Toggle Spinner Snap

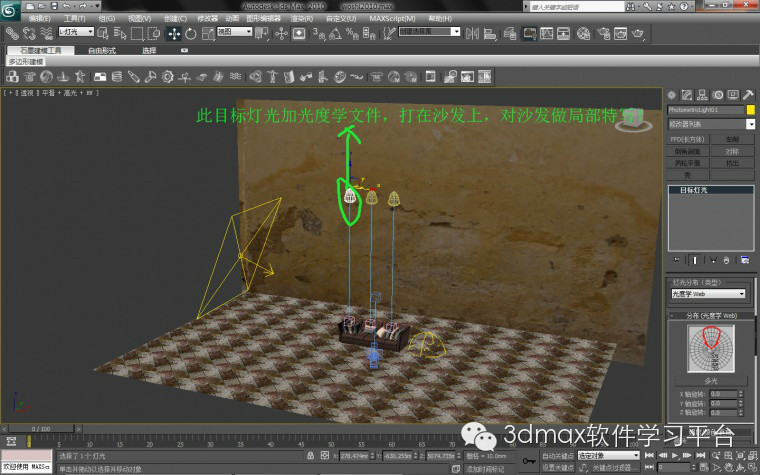click(x=369, y=33)
